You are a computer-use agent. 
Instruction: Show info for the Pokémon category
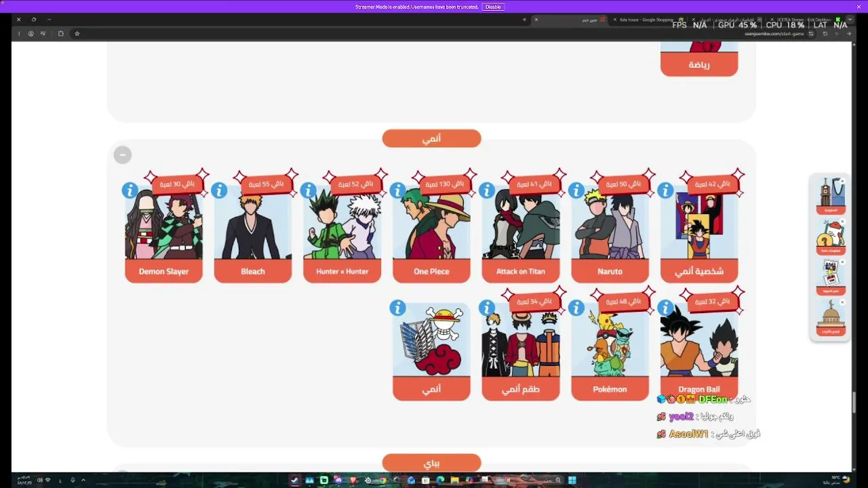tap(576, 308)
